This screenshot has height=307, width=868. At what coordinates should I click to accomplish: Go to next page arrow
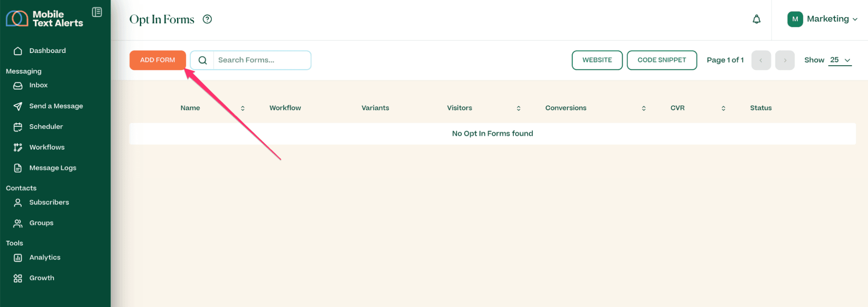[x=785, y=60]
